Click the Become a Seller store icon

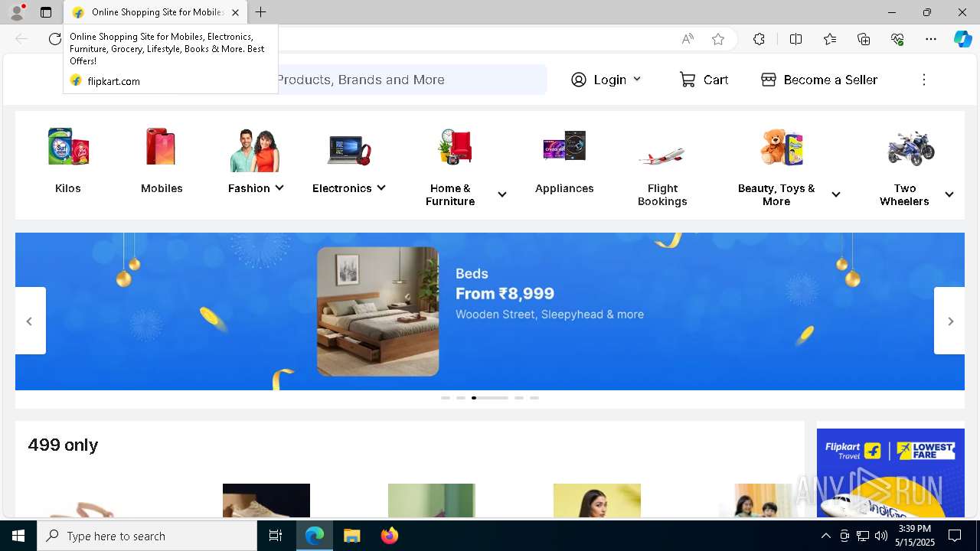click(769, 80)
